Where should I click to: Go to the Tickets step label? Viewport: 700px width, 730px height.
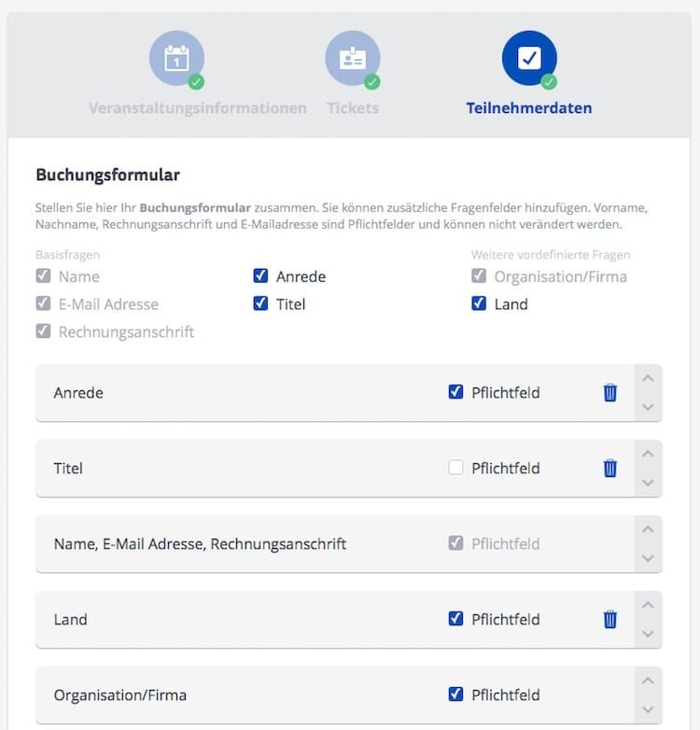[353, 108]
